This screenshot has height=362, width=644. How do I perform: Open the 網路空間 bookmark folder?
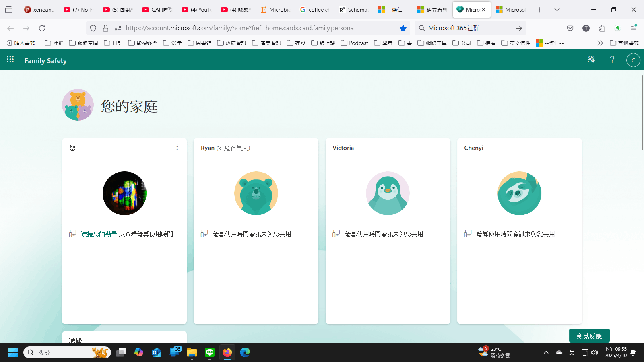pos(83,43)
